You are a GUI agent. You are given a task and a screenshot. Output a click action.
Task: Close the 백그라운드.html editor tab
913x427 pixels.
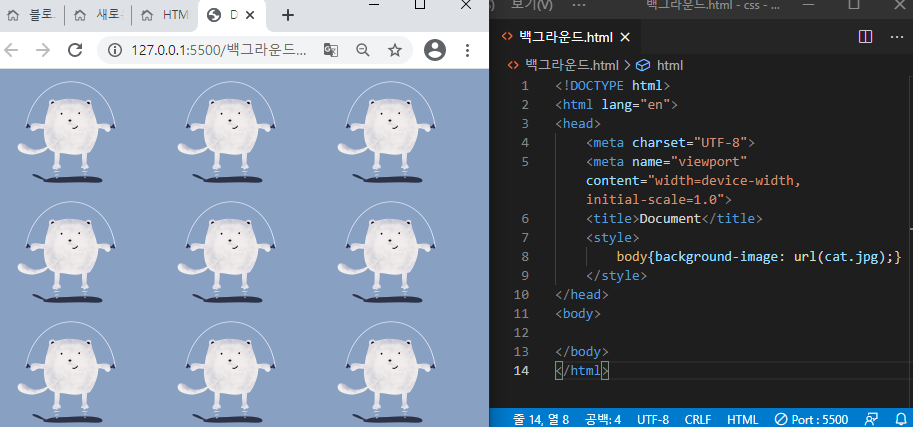625,37
